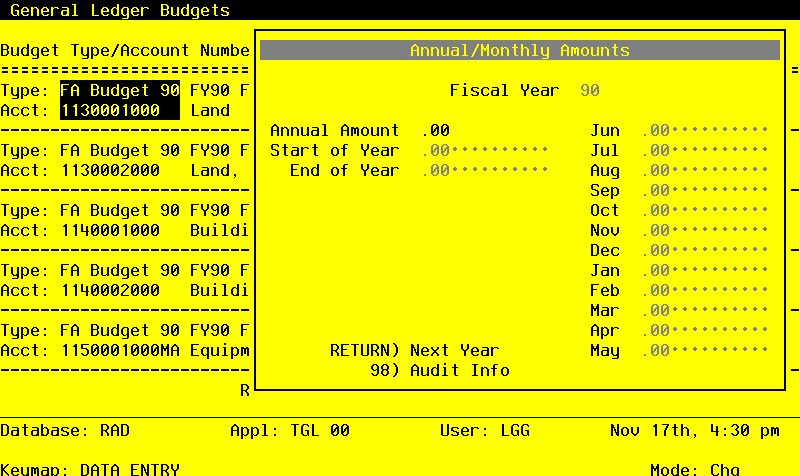Choose the 98) Audit Info option

point(440,370)
